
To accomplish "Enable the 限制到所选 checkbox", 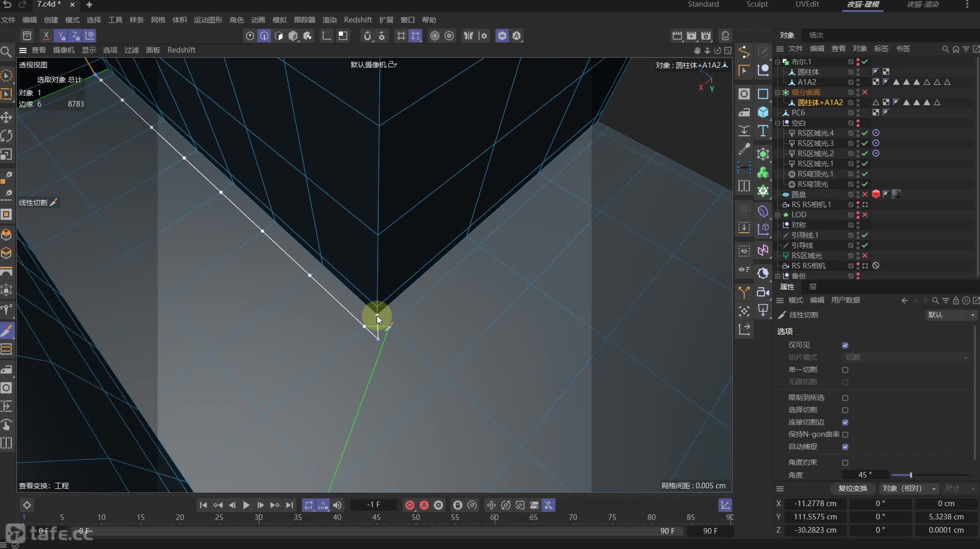I will (845, 398).
